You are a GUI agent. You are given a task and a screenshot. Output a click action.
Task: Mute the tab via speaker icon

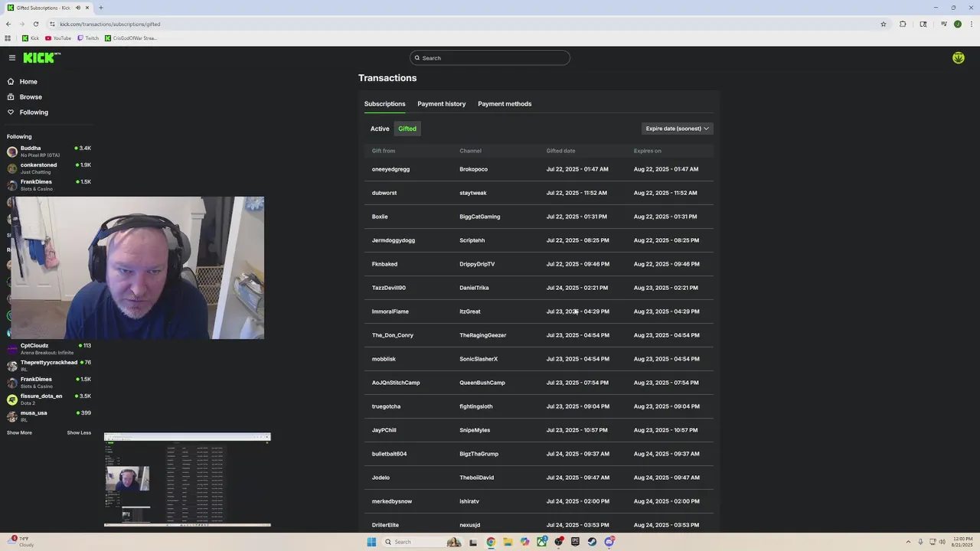pyautogui.click(x=78, y=8)
